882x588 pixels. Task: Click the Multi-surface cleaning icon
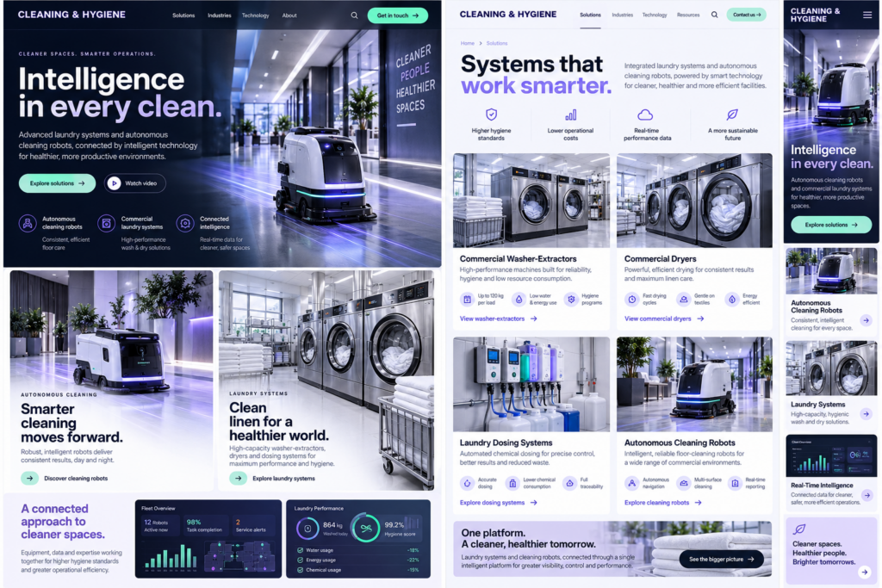[683, 483]
